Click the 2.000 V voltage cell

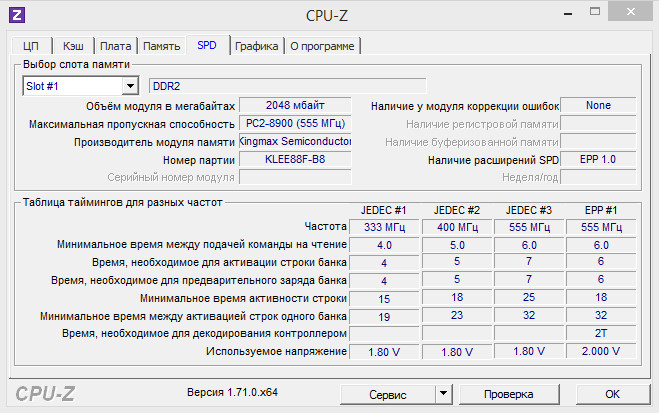pyautogui.click(x=601, y=351)
